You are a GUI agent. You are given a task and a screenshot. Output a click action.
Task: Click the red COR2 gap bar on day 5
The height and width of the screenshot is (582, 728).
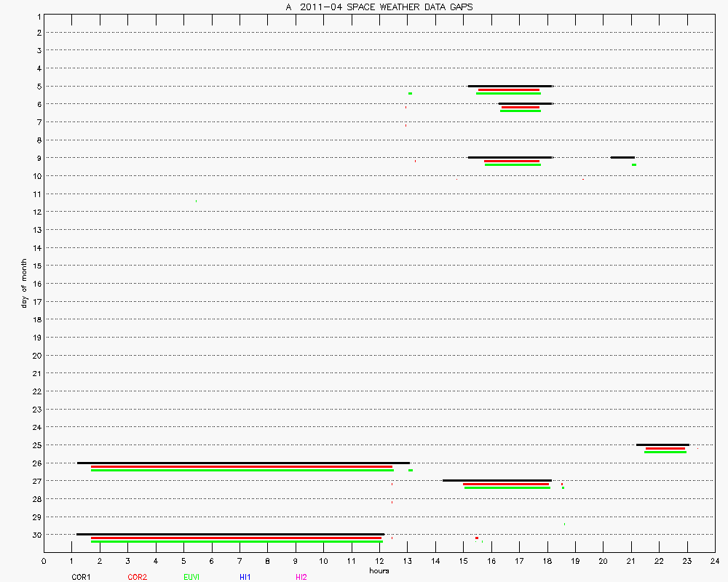point(509,89)
